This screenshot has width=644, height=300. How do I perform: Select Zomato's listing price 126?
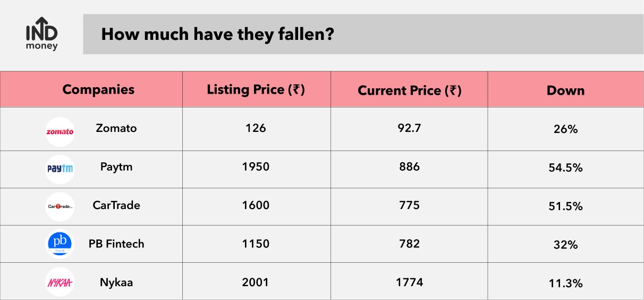click(x=256, y=128)
